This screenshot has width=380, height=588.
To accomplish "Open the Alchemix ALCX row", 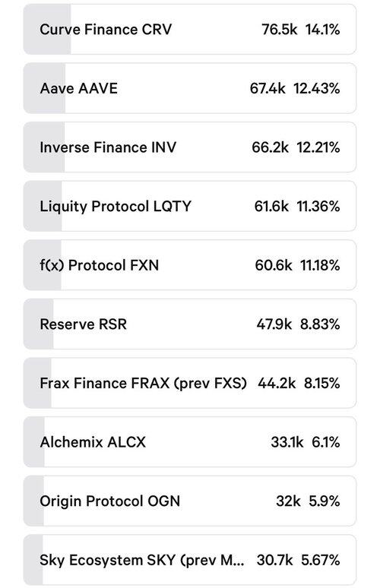I will [190, 442].
